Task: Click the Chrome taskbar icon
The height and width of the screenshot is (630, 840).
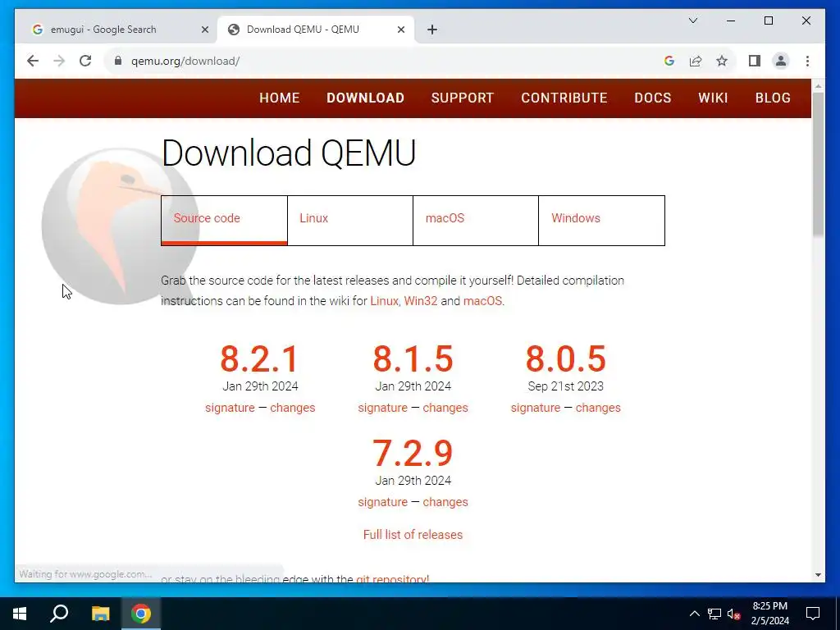Action: coord(141,614)
